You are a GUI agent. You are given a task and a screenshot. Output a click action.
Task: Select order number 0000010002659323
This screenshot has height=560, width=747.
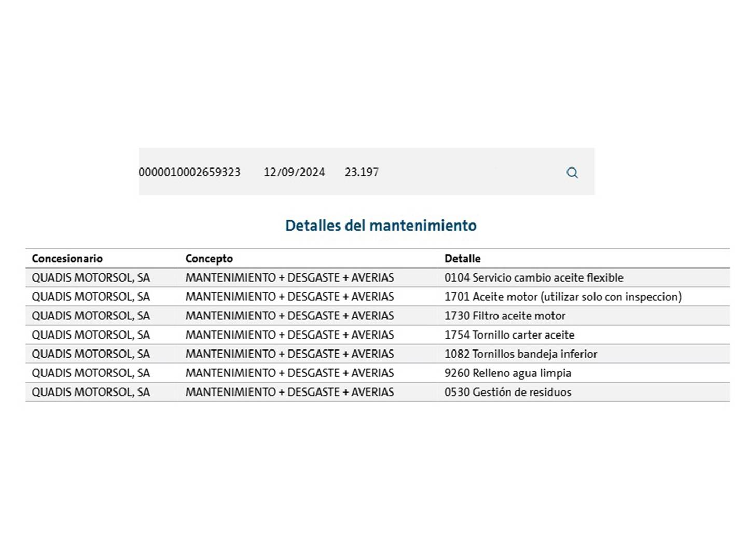(189, 172)
